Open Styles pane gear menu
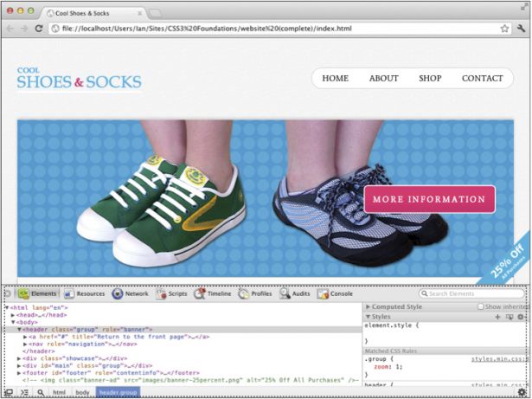 tap(521, 317)
